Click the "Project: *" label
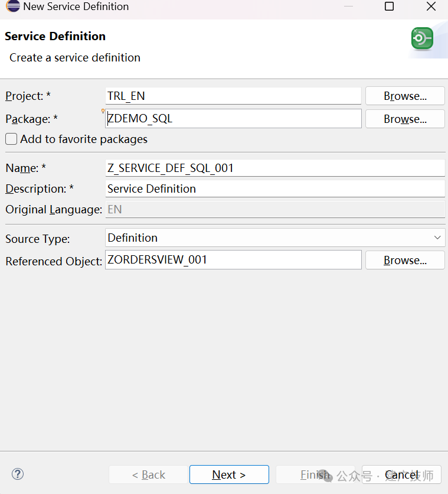Image resolution: width=448 pixels, height=494 pixels. [28, 96]
